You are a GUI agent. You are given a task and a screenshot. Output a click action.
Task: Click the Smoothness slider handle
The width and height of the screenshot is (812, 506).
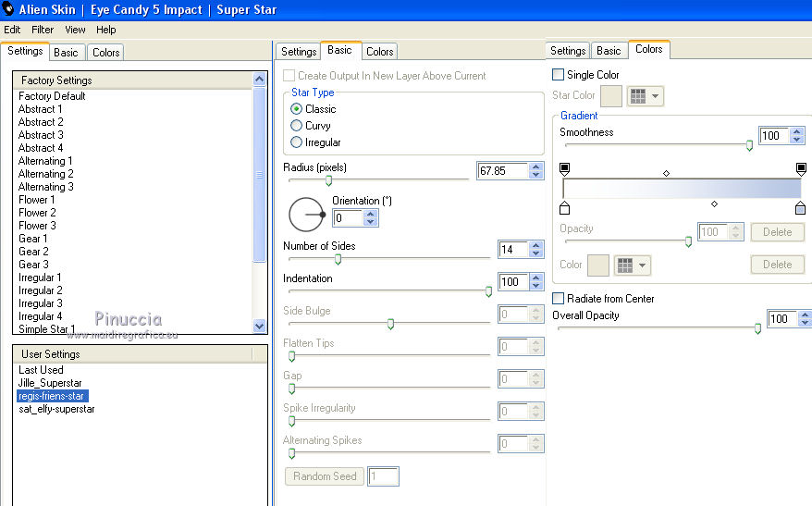[749, 145]
